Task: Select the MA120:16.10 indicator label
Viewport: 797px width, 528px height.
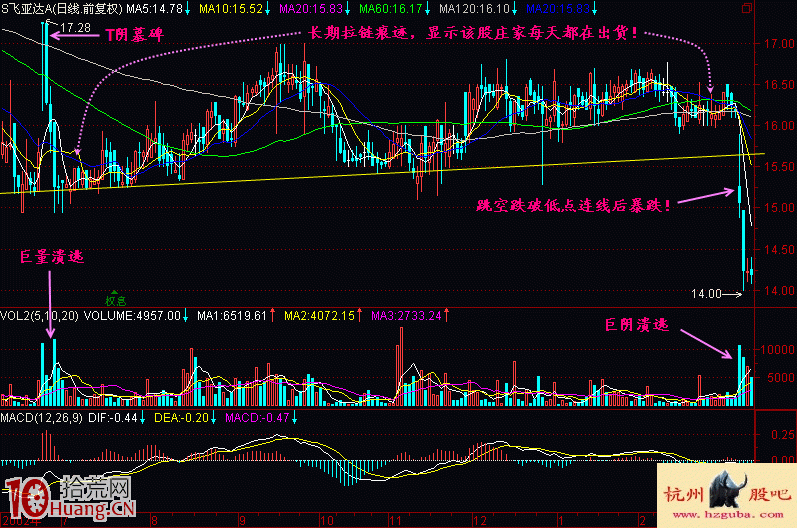Action: (474, 9)
